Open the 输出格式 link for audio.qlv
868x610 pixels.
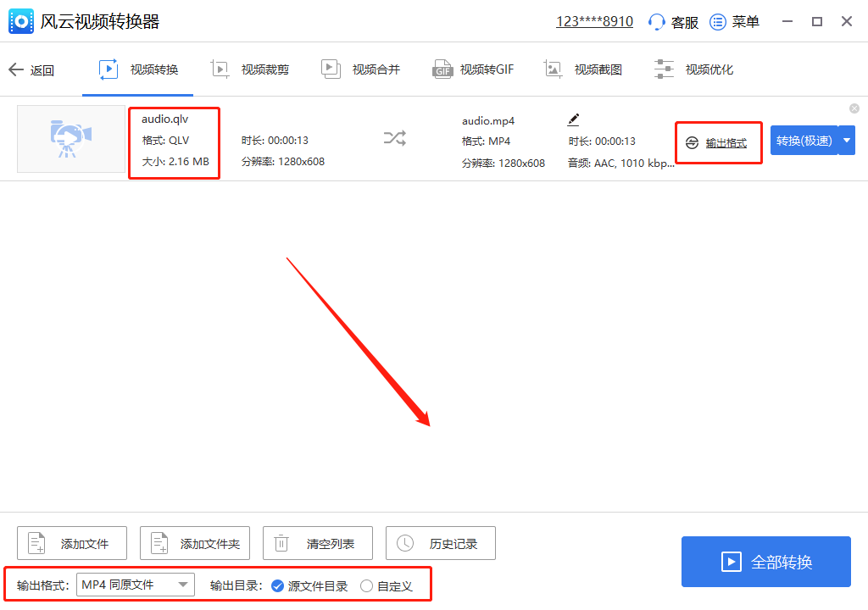[x=726, y=143]
